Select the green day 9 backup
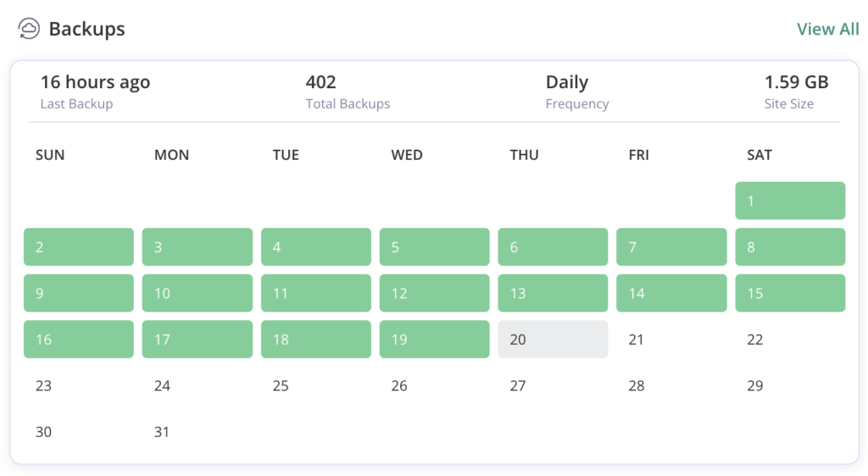The image size is (868, 476). tap(78, 293)
